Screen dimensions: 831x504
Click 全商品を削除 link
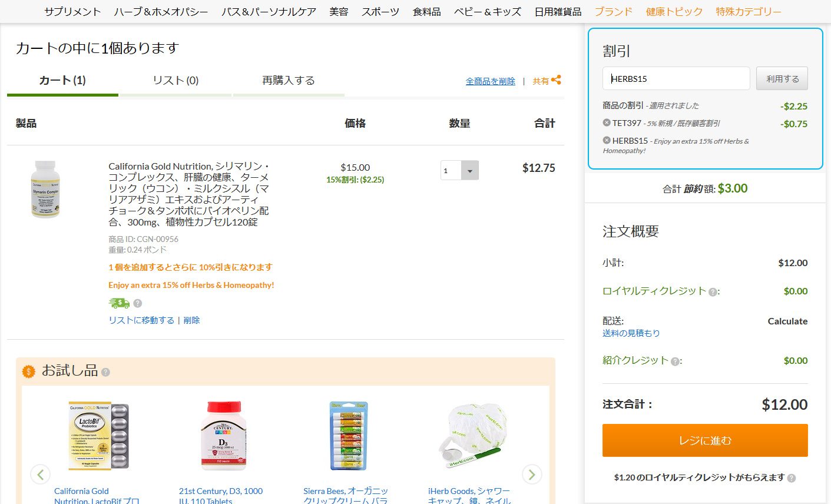tap(491, 81)
